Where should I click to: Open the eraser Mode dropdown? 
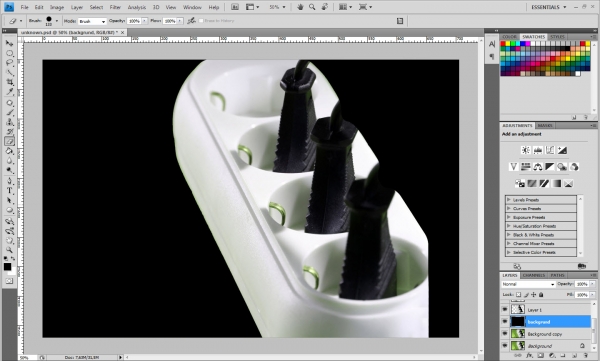tap(92, 21)
